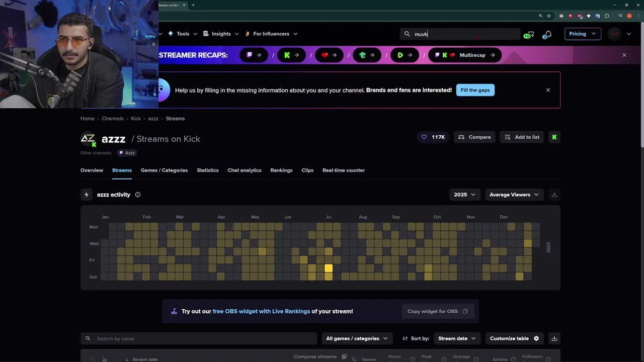The height and width of the screenshot is (362, 644).
Task: Open the Multirecap pill
Action: [x=465, y=55]
